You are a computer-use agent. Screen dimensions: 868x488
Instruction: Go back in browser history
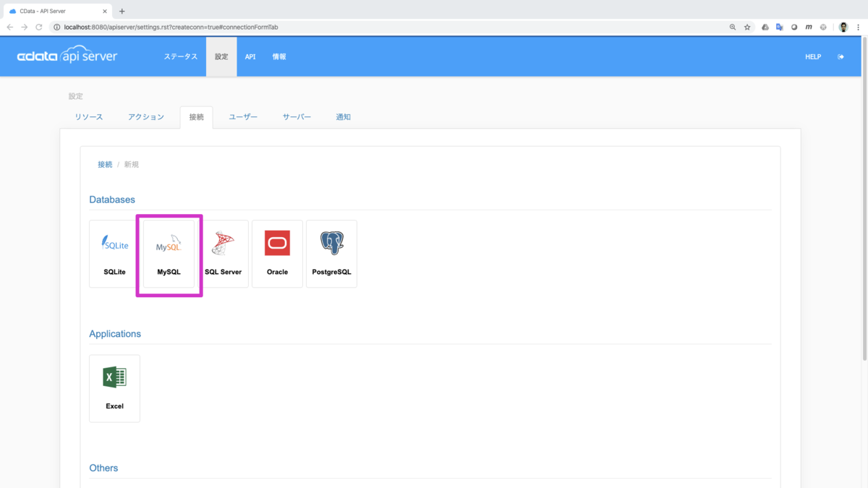point(10,27)
